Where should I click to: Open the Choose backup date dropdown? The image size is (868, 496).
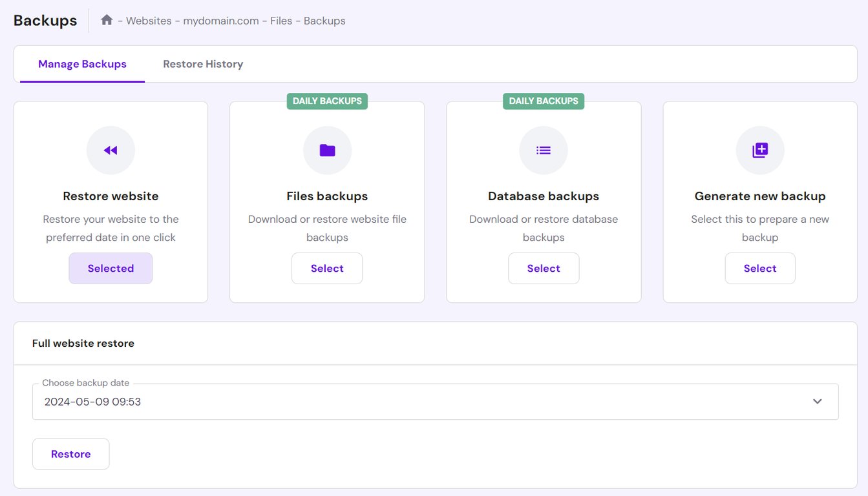coord(434,401)
